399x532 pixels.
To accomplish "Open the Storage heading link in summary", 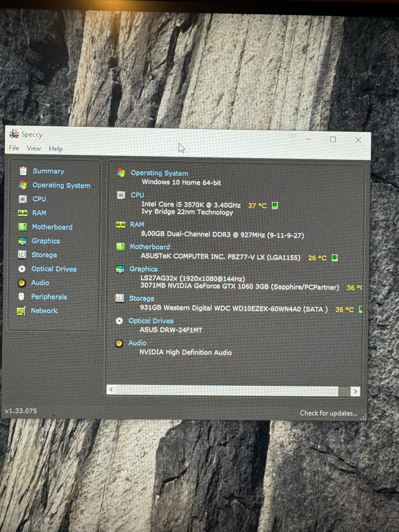I will click(141, 298).
